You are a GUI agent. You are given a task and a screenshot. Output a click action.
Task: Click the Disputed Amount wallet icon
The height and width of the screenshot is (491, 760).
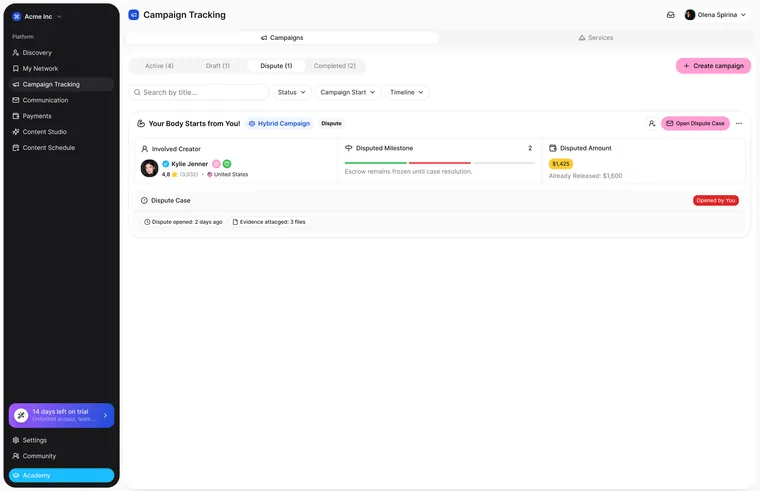click(x=553, y=148)
